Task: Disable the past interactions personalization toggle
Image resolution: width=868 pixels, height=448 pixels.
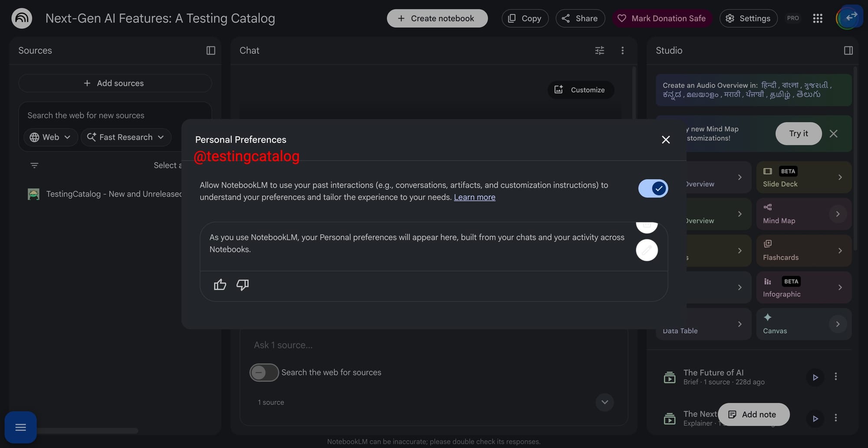Action: (653, 189)
